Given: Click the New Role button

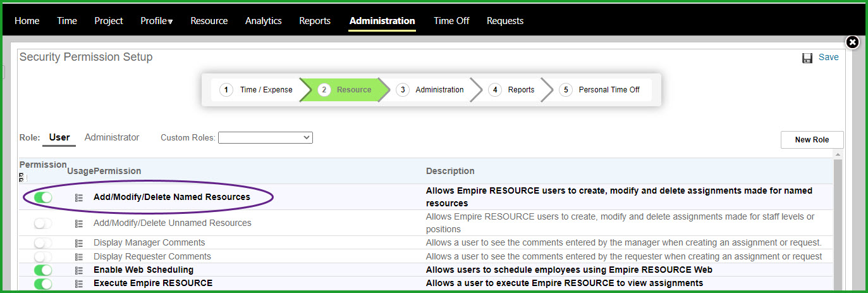Looking at the screenshot, I should tap(812, 140).
